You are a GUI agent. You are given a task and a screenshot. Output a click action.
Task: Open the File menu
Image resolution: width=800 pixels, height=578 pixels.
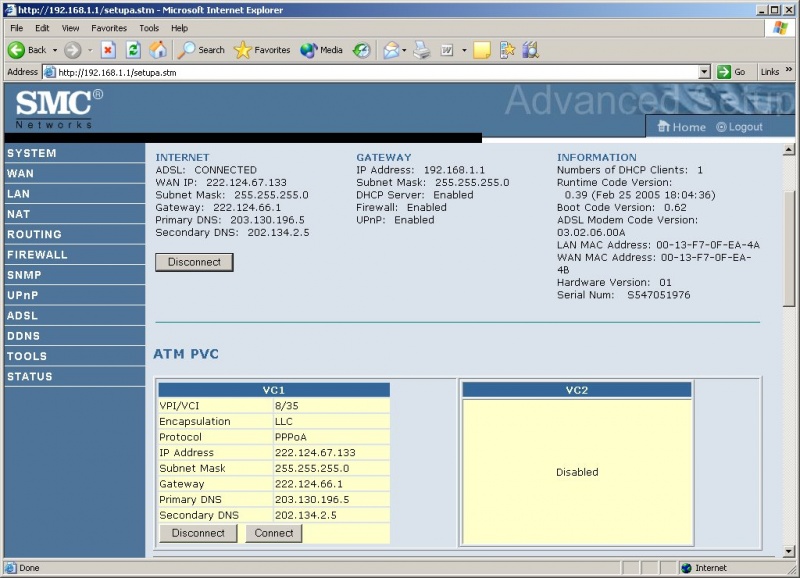coord(16,28)
